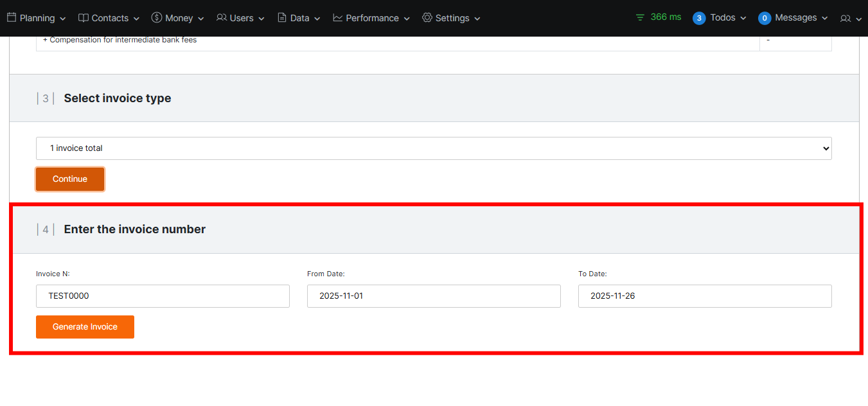
Task: Click the From Date field
Action: click(434, 296)
